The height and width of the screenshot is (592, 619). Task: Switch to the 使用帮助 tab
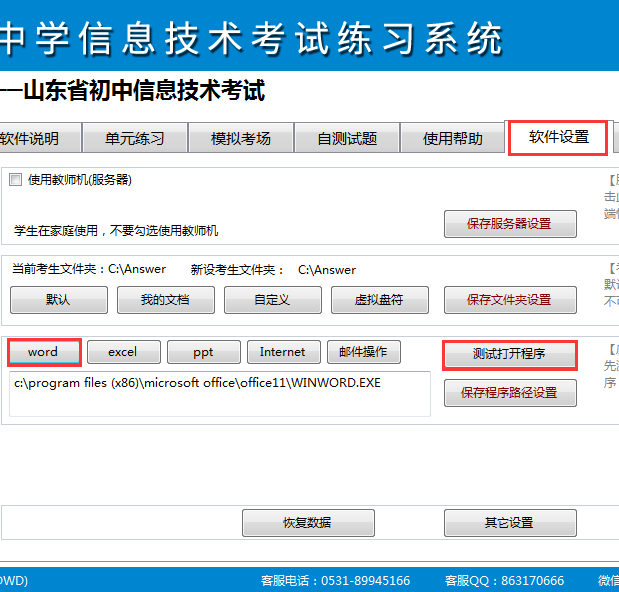452,139
